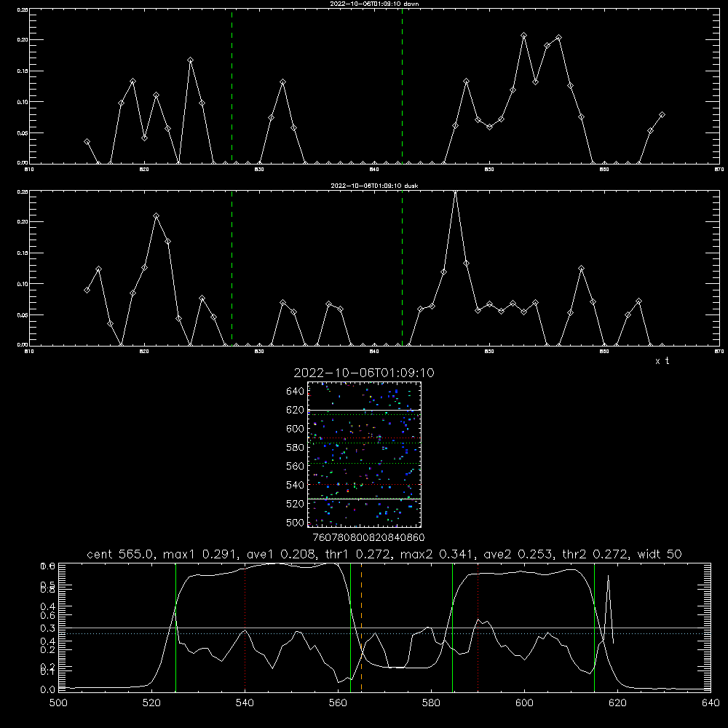
Task: Click the first data marker on dusk curve
Action: pyautogui.click(x=87, y=290)
